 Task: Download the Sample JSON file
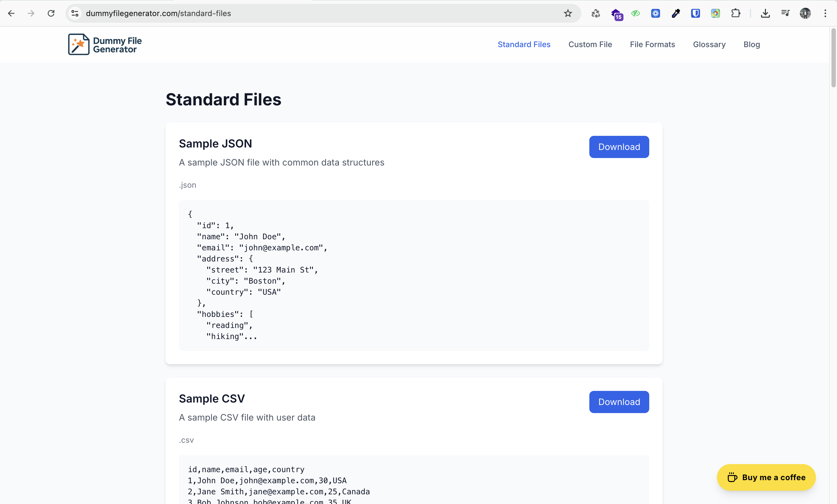point(618,147)
